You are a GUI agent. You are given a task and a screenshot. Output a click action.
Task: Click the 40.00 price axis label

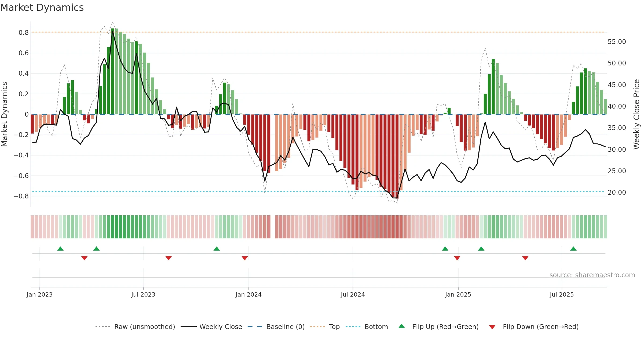point(617,106)
